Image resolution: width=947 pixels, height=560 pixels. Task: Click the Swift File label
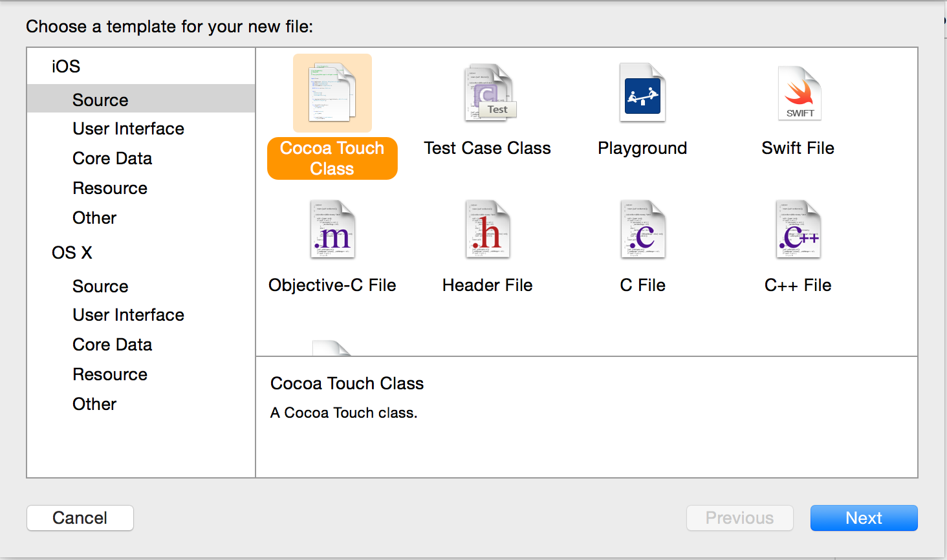[798, 148]
